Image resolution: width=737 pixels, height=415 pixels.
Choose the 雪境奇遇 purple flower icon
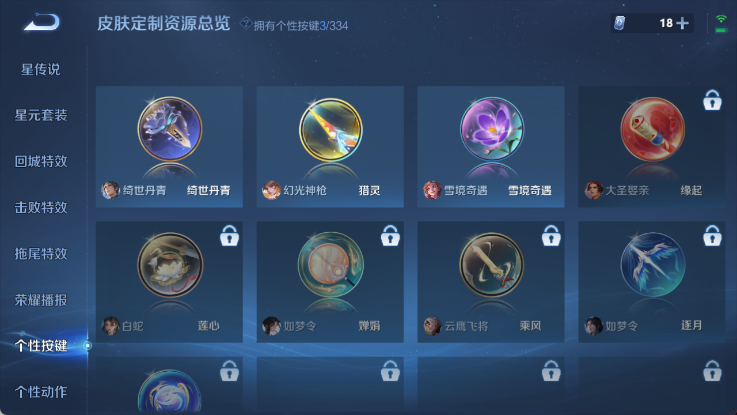coord(492,129)
